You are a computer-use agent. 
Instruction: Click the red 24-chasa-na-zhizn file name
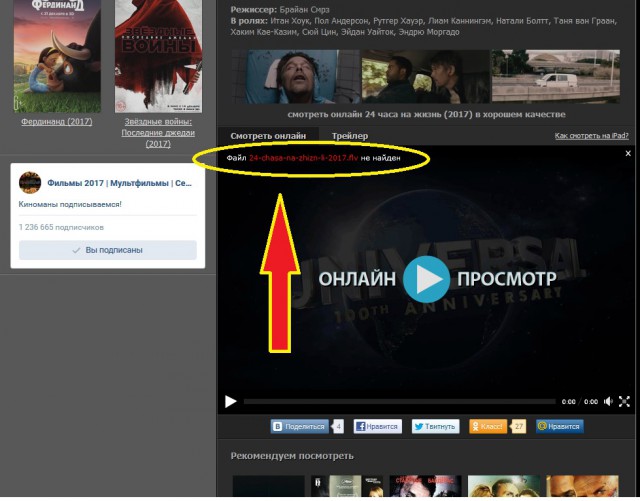point(303,158)
